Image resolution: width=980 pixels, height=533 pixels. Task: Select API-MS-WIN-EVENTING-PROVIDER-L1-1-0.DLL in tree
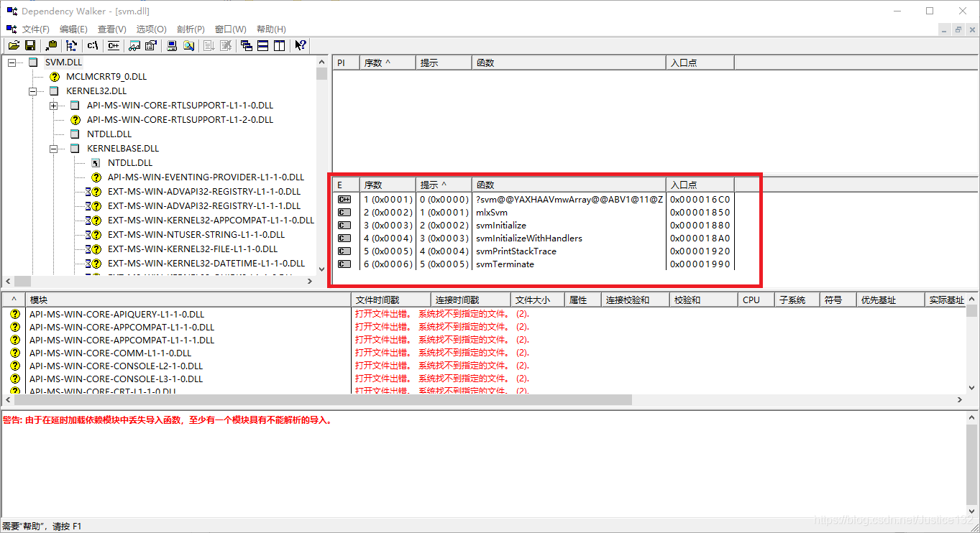pyautogui.click(x=206, y=177)
